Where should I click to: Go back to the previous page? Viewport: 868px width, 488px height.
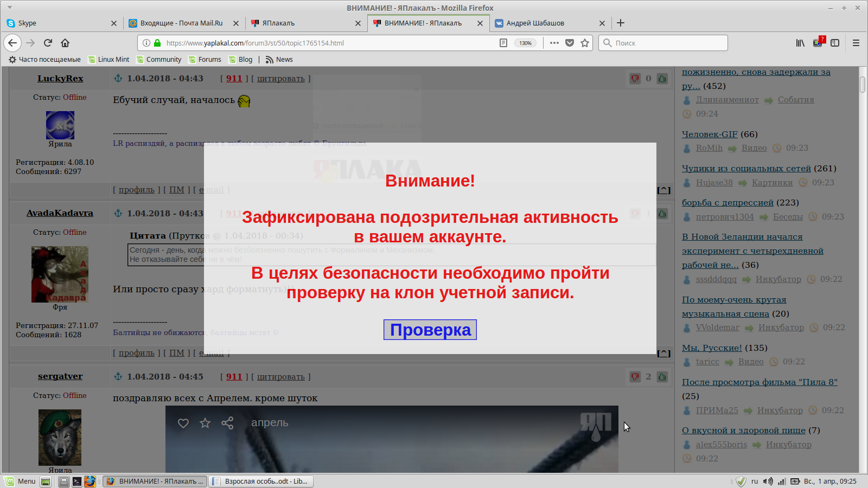coord(12,43)
